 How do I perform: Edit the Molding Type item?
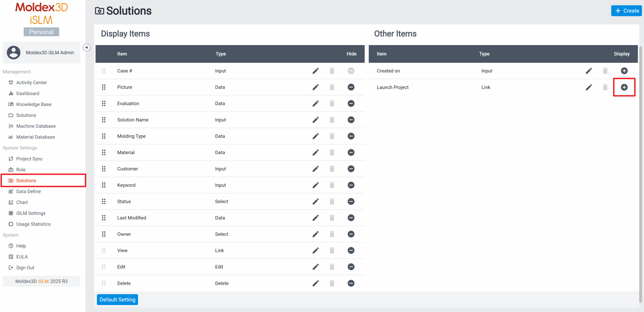(x=315, y=136)
